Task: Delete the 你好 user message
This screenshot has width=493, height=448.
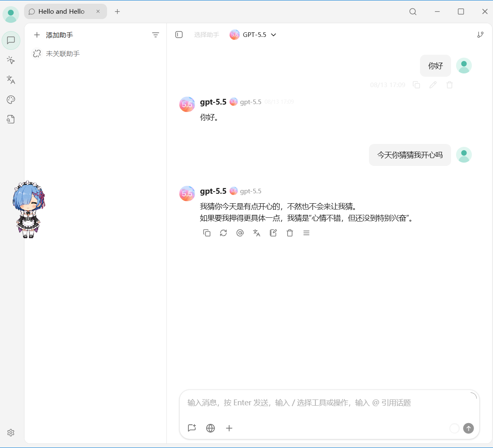Action: 449,85
